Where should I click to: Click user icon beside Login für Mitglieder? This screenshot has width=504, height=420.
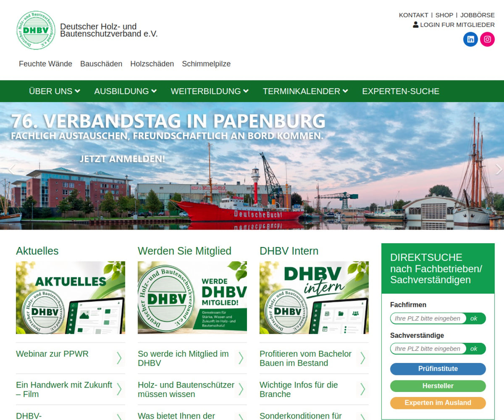416,25
